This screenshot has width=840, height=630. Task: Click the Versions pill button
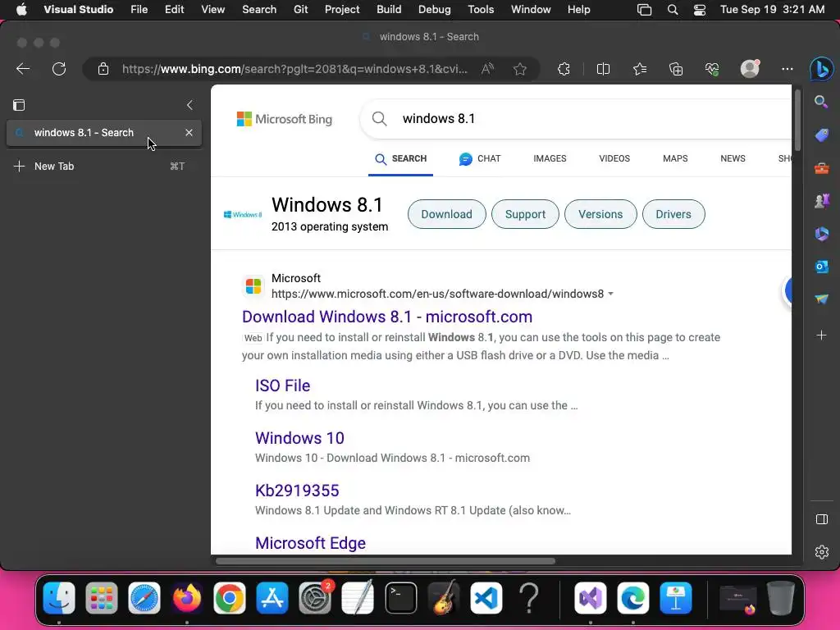click(600, 214)
